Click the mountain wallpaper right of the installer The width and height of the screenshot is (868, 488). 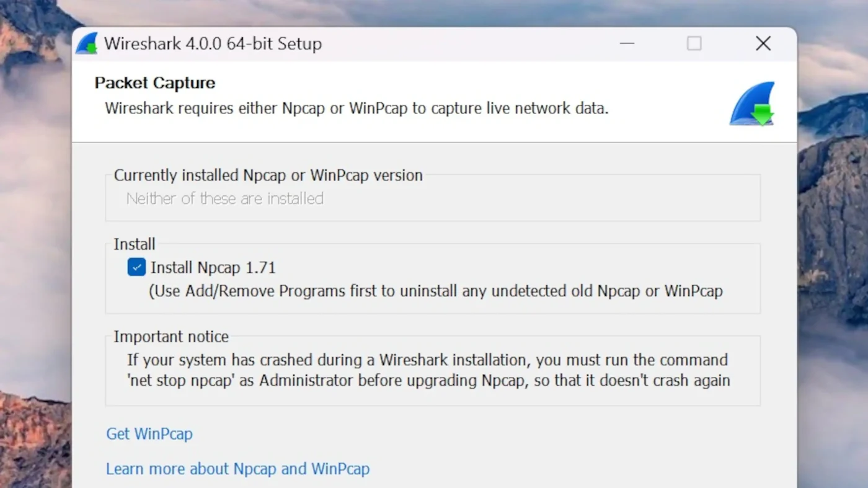[x=833, y=248]
